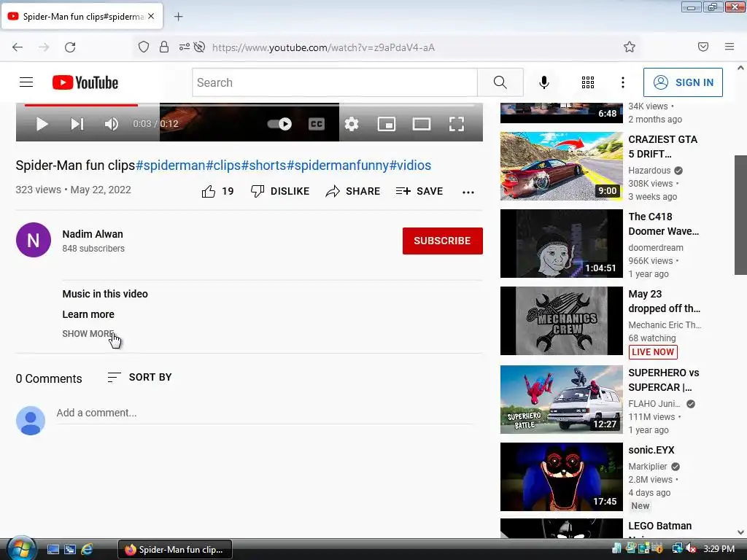
Task: Close the Spider-Man fun clips tab
Action: click(x=151, y=16)
